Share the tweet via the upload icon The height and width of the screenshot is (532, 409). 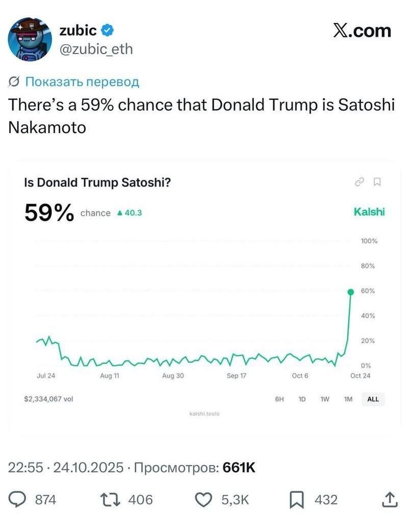(x=390, y=499)
